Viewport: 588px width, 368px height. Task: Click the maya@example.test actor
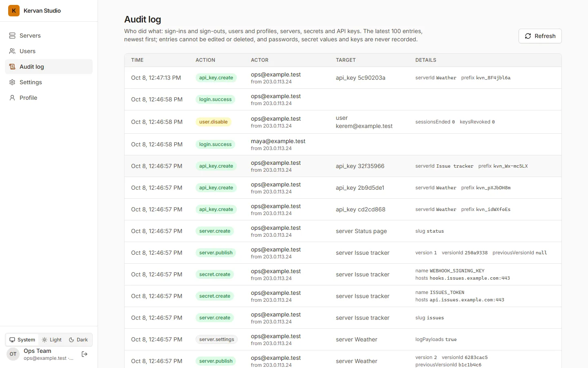278,141
